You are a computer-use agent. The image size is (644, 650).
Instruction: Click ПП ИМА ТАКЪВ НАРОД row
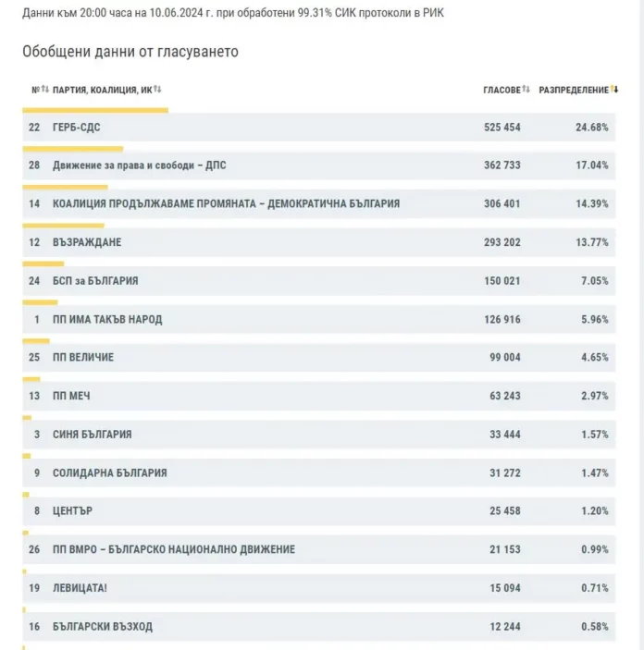click(107, 319)
